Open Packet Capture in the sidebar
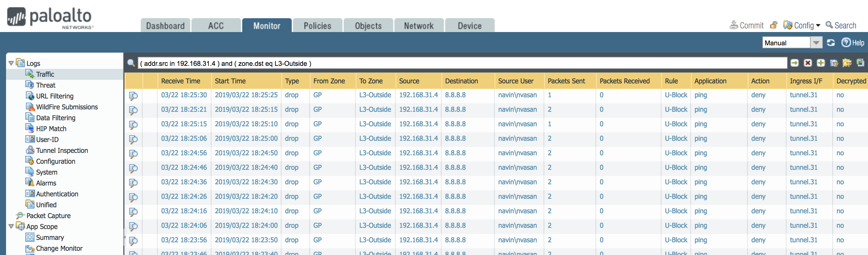Image resolution: width=868 pixels, height=255 pixels. [x=48, y=215]
